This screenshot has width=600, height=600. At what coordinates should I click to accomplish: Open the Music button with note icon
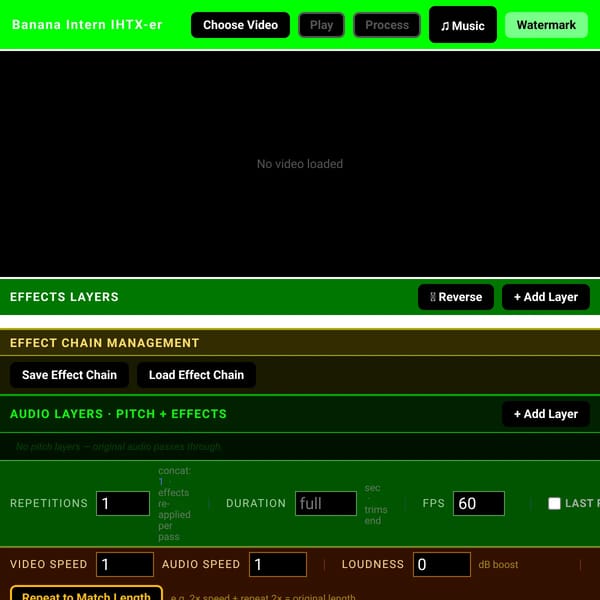click(463, 24)
